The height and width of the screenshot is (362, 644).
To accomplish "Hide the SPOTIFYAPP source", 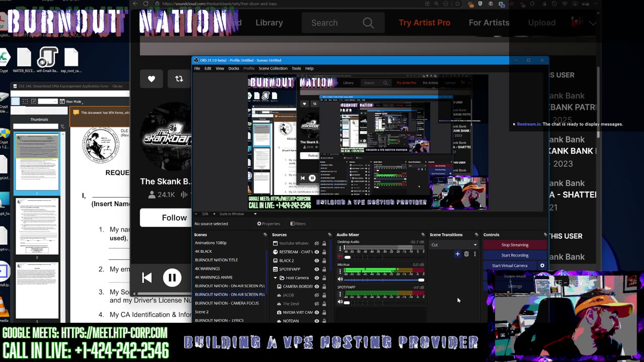I will 316,269.
